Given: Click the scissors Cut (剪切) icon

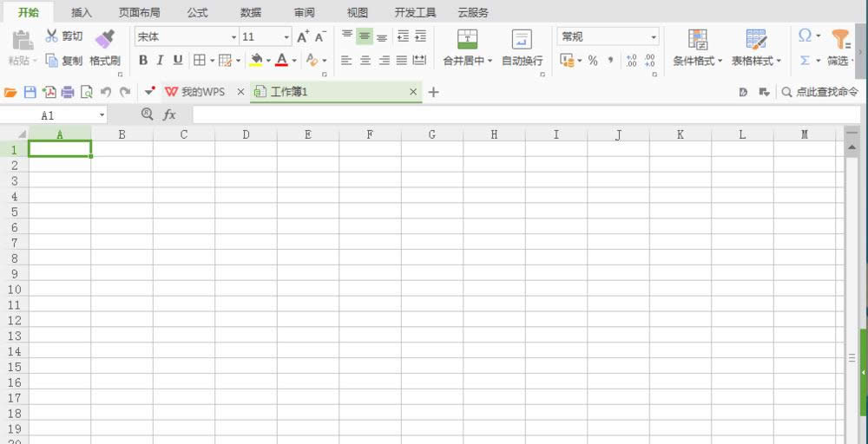Looking at the screenshot, I should point(51,36).
